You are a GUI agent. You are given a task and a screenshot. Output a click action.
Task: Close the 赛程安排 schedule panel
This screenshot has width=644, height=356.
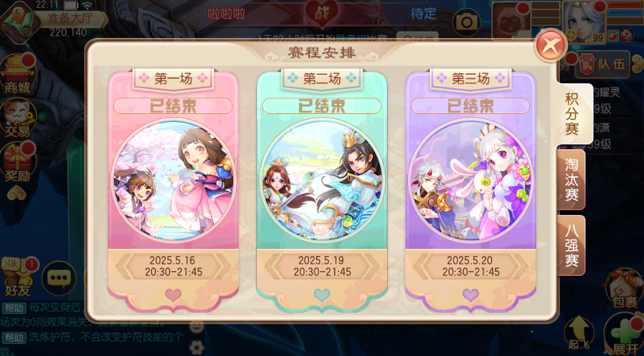(550, 45)
